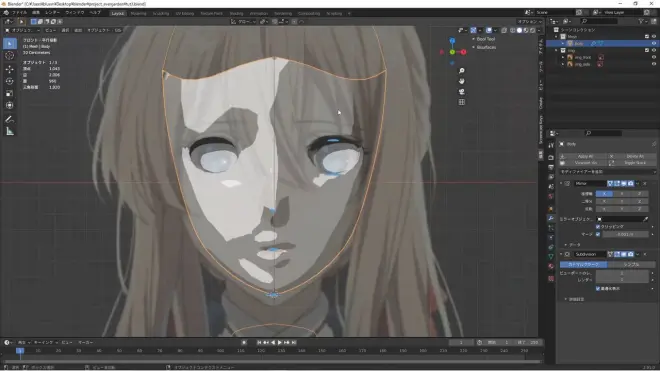Open the Window menu
The width and height of the screenshot is (660, 371).
point(75,13)
